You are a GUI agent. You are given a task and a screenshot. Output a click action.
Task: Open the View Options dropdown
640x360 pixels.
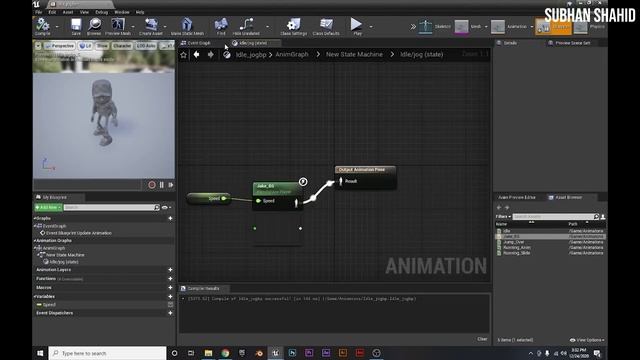point(587,340)
